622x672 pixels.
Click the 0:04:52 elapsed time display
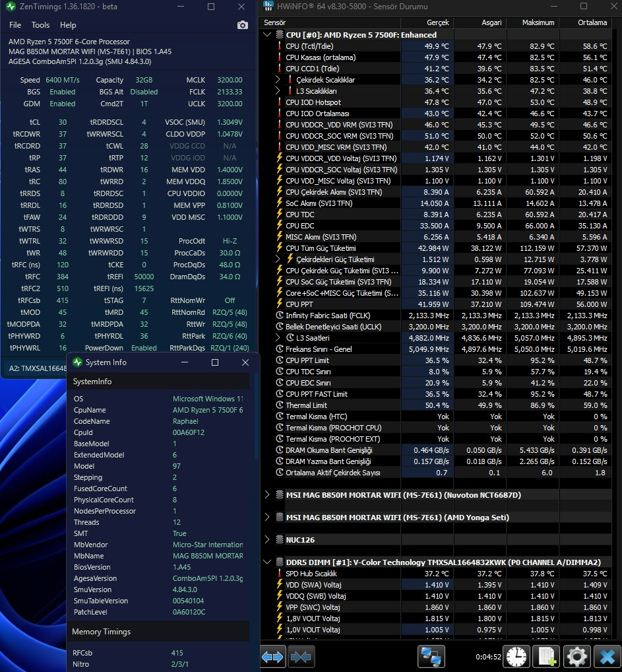click(488, 657)
